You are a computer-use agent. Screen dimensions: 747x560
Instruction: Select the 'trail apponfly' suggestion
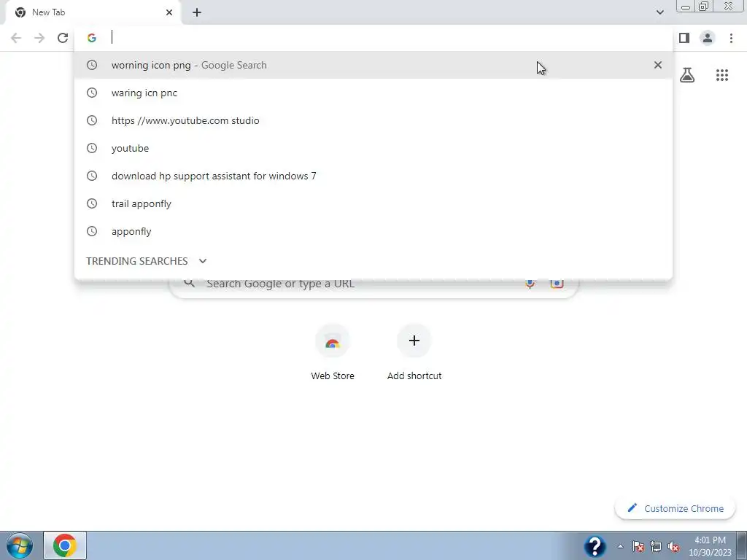(373, 203)
